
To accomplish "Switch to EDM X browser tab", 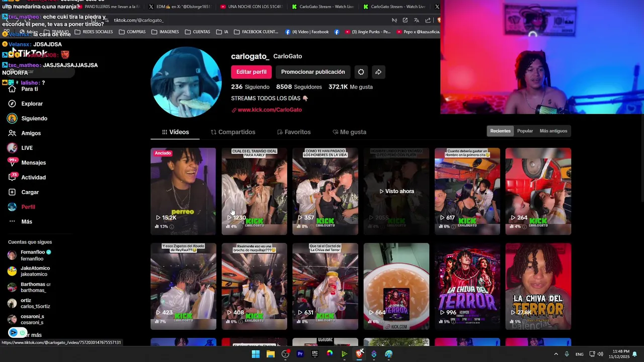I will coord(180,7).
